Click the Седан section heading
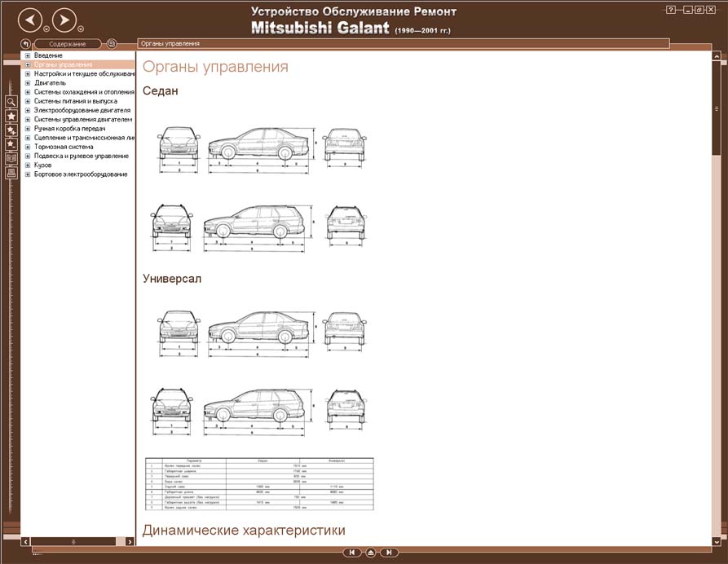The width and height of the screenshot is (728, 564). coord(160,91)
